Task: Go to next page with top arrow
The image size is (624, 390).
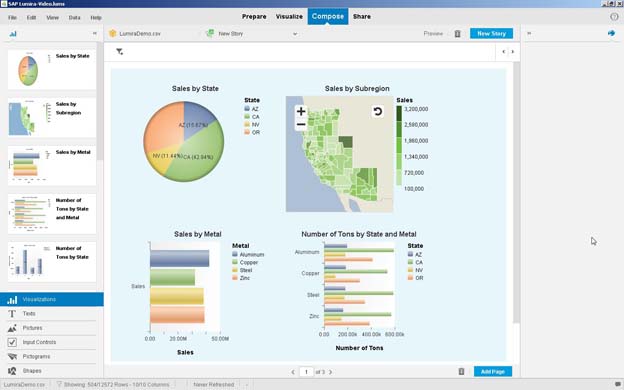Action: point(513,52)
